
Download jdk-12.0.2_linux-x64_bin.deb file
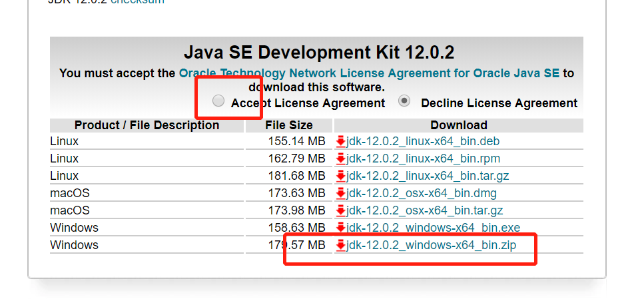[423, 142]
